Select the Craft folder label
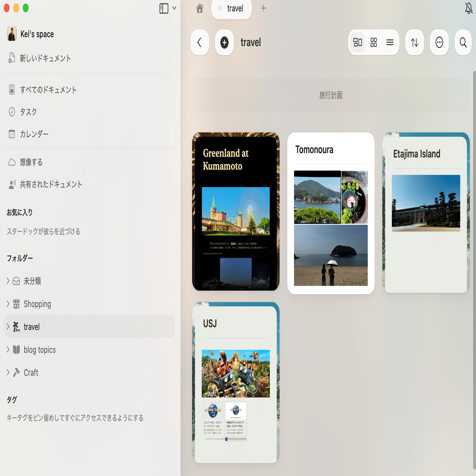476x476 pixels. point(31,373)
